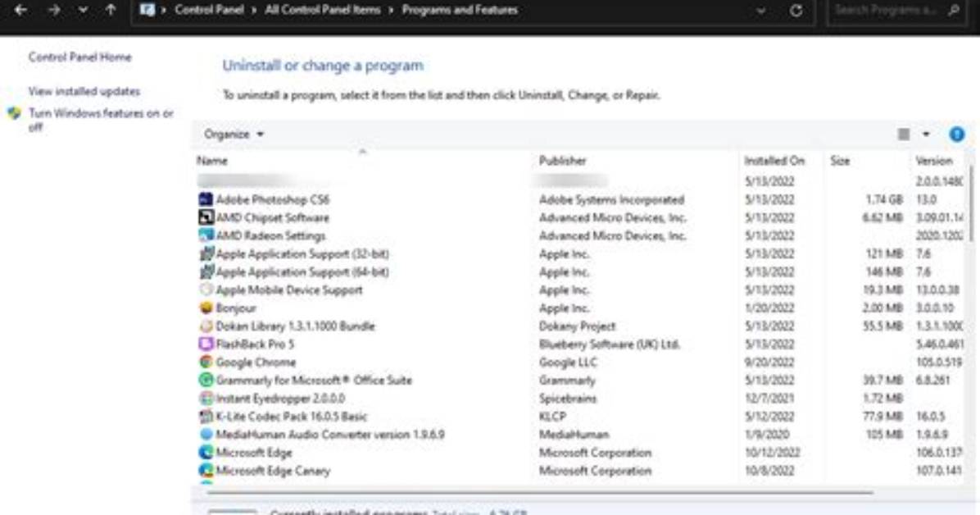Screen dimensions: 980x515
Task: Select the Dokan Library Bundle icon
Action: click(206, 326)
